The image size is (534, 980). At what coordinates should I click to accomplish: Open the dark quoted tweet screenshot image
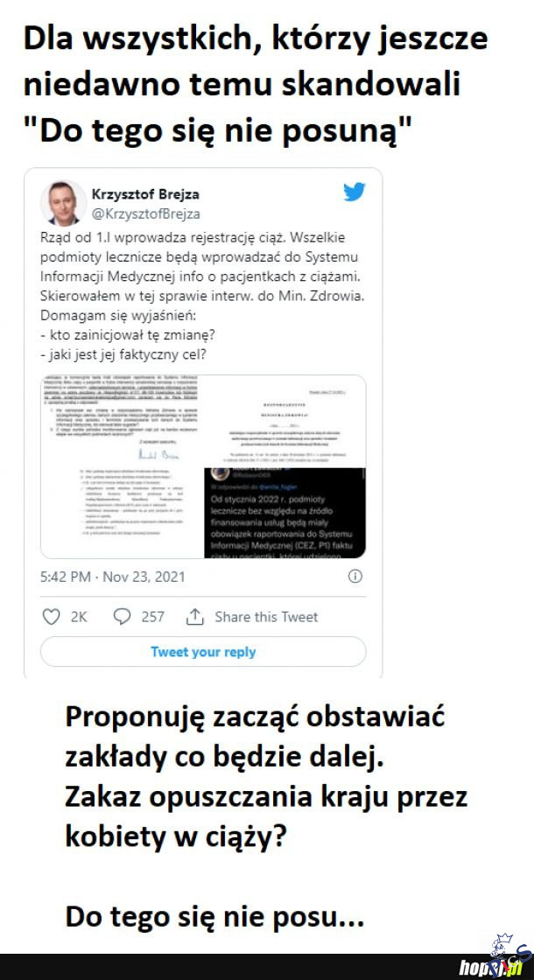285,514
